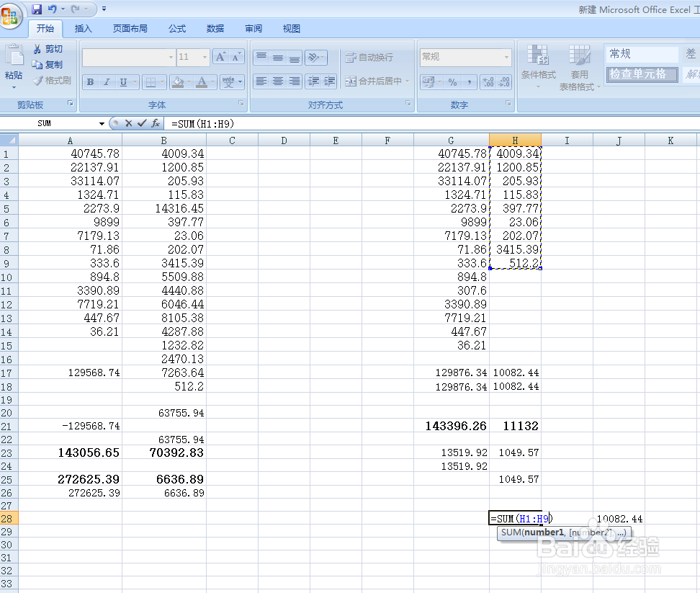Select the 常规 cell style
Image resolution: width=700 pixels, height=593 pixels.
[642, 54]
